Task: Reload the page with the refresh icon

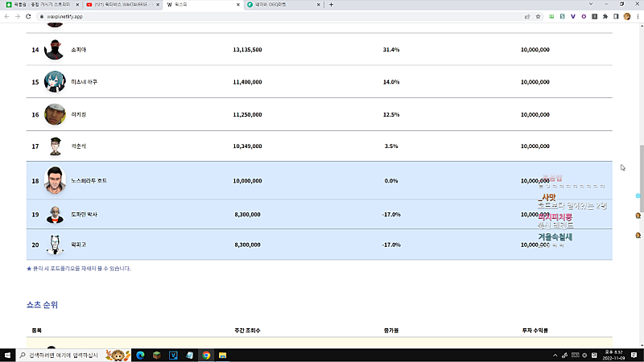Action: click(28, 16)
